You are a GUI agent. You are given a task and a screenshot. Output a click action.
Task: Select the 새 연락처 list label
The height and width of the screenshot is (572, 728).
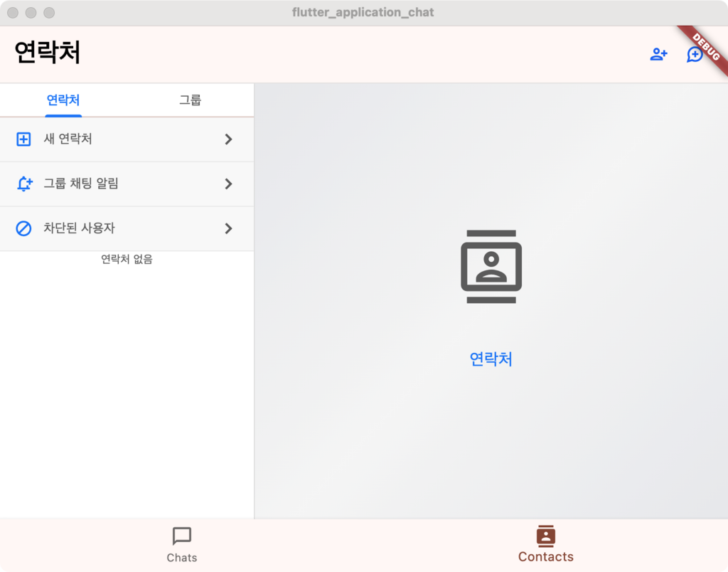tap(68, 139)
